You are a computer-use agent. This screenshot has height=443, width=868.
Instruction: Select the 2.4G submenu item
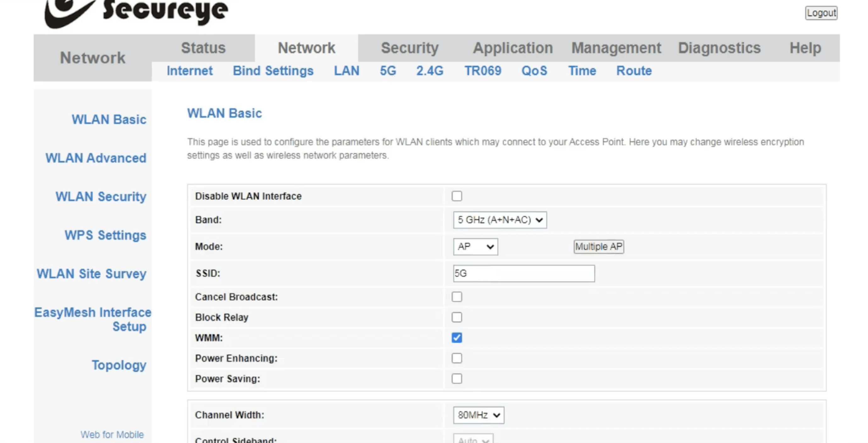click(430, 71)
